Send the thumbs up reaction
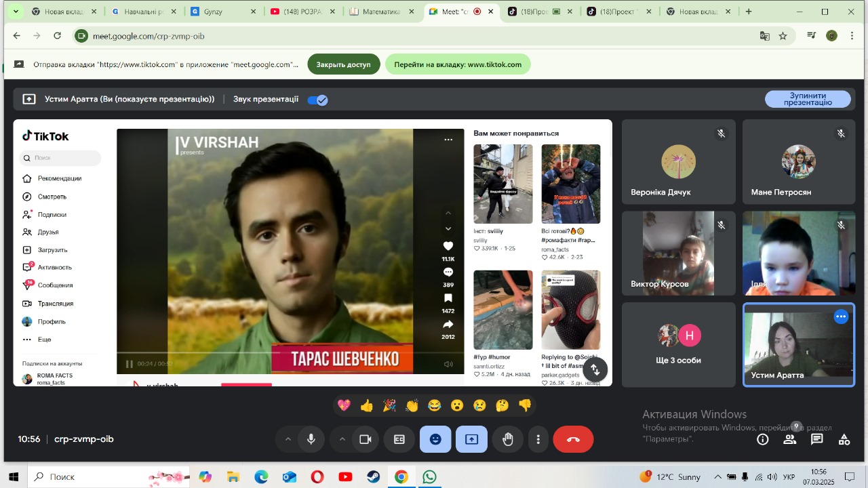 click(367, 405)
